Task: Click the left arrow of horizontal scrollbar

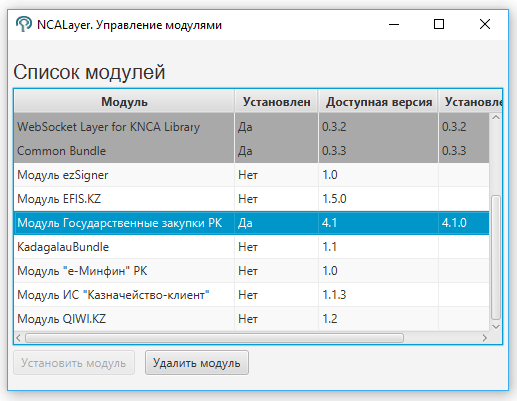Action: pyautogui.click(x=19, y=338)
